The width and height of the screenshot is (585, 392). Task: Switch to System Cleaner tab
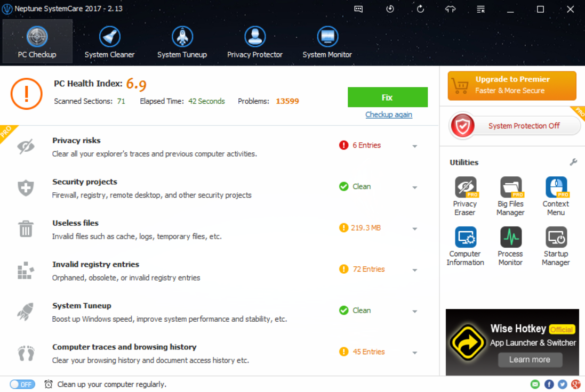coord(109,42)
